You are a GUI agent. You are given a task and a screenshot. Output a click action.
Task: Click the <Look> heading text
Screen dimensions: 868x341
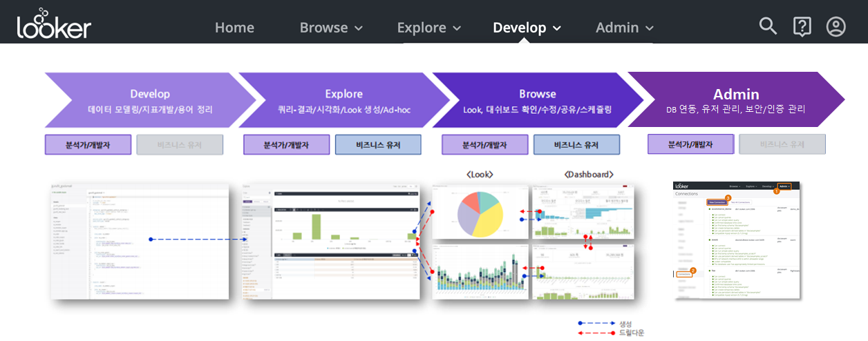[480, 175]
